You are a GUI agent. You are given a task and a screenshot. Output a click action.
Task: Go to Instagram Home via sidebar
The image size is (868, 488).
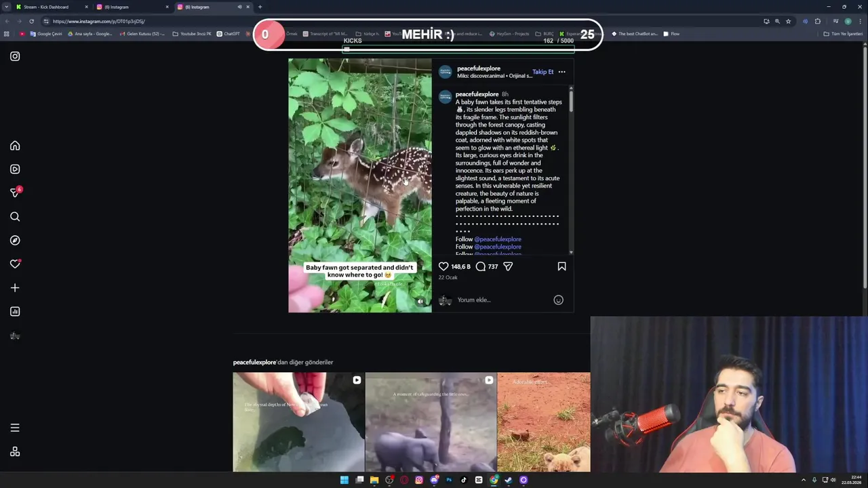(x=15, y=146)
